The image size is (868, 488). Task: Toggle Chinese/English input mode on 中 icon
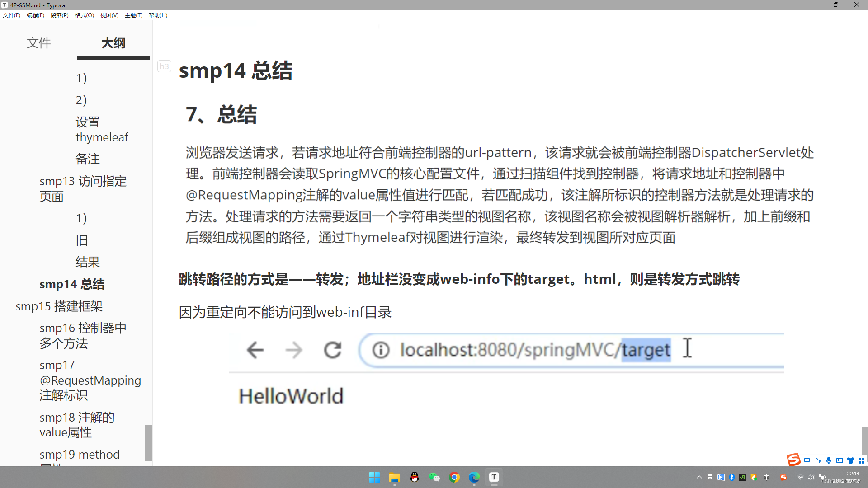pos(807,460)
